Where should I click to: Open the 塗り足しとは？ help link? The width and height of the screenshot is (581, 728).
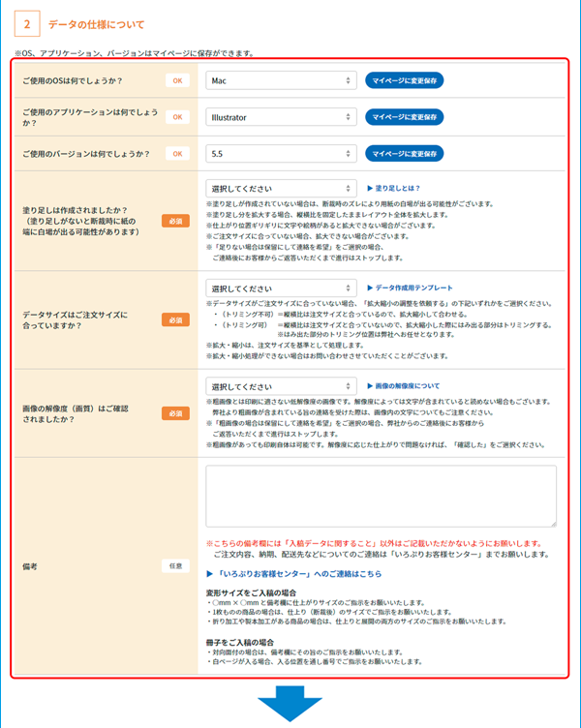(x=393, y=188)
